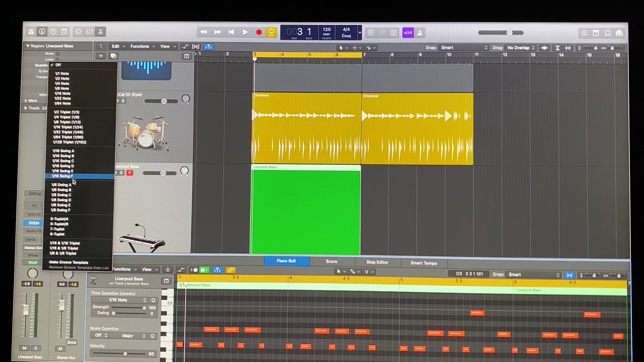Switch to the Piano Roll tab
Image resolution: width=644 pixels, height=362 pixels.
pos(286,261)
